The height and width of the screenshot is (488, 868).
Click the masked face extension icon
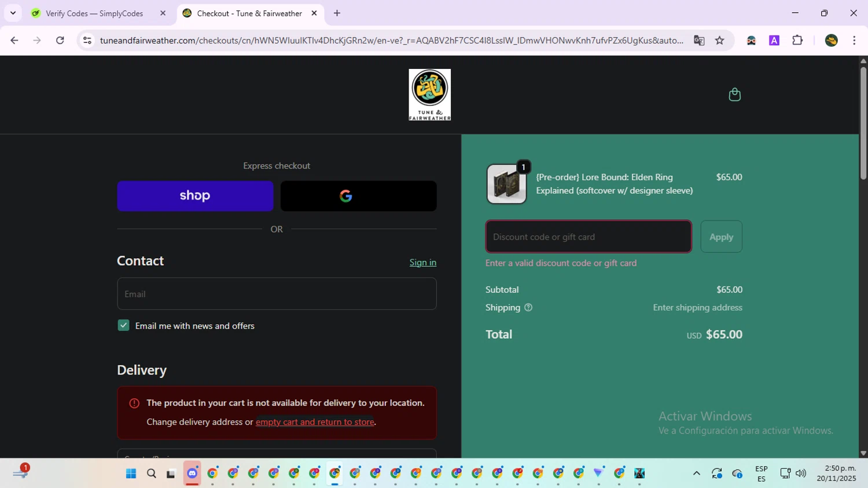click(751, 41)
